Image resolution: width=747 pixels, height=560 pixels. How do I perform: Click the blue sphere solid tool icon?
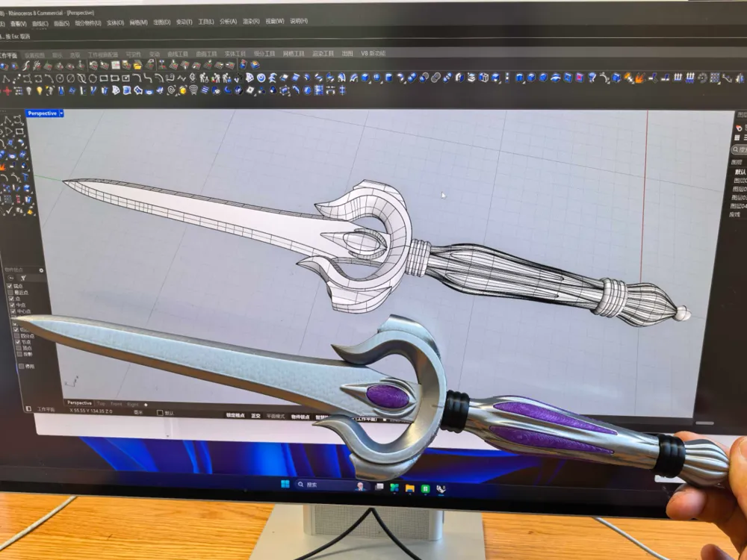coord(377,77)
